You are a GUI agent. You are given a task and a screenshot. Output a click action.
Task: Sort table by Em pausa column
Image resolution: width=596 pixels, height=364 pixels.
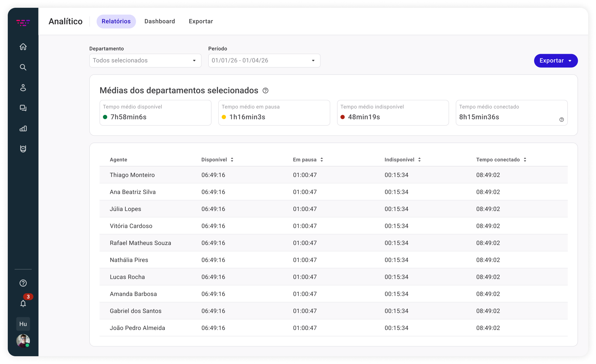[321, 160]
